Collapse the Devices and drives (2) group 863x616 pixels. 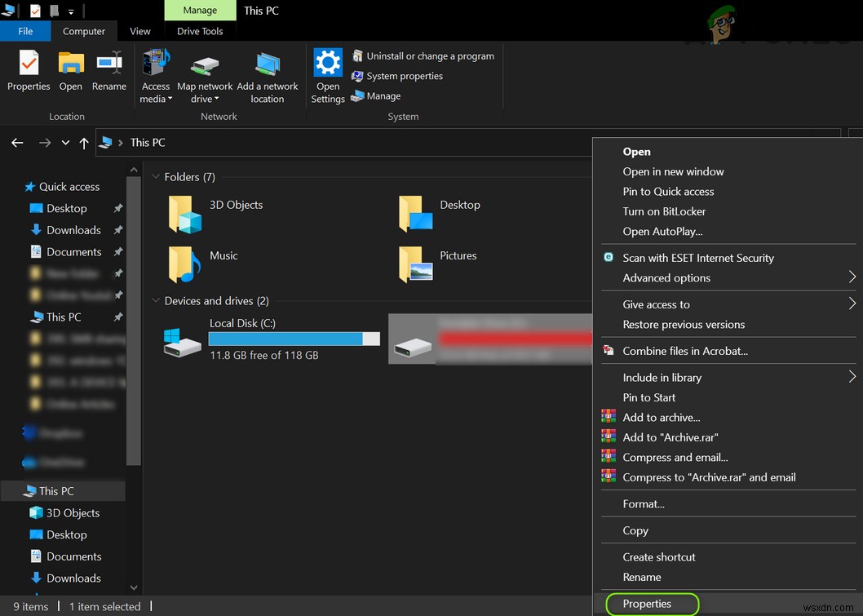[156, 300]
